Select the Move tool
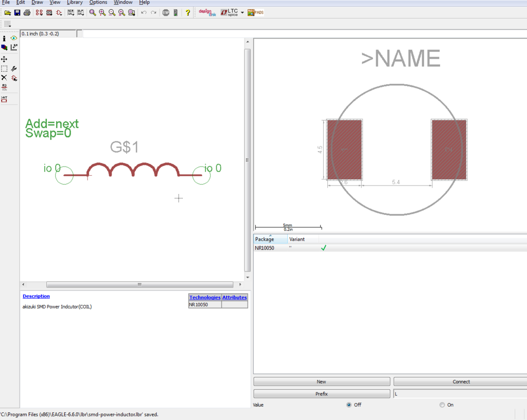Viewport: 527px width, 420px height. point(4,60)
